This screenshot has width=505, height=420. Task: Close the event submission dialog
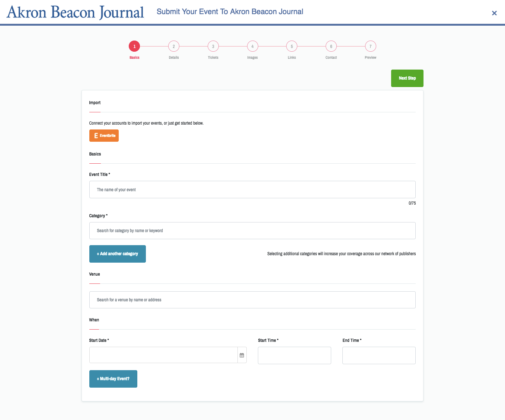point(494,13)
